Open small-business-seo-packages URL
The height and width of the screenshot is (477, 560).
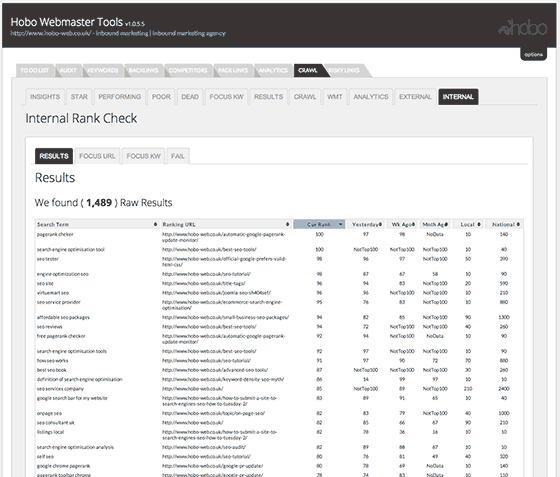(x=225, y=317)
